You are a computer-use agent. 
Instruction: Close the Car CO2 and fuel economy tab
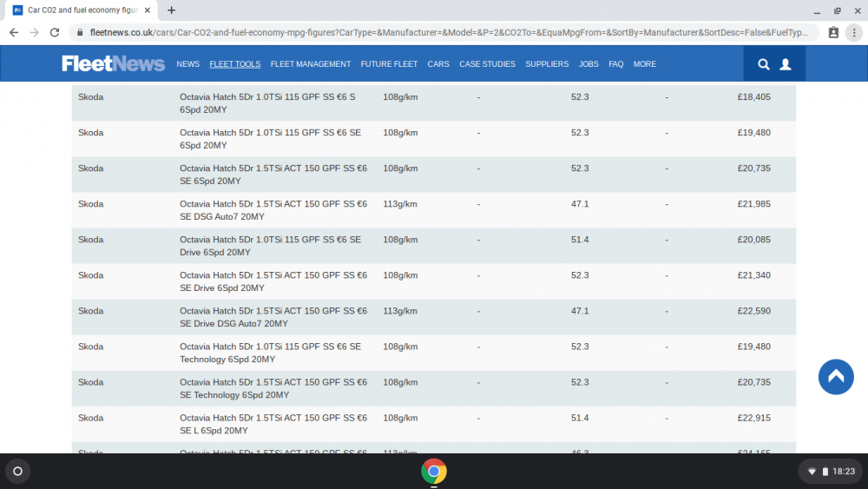click(148, 10)
